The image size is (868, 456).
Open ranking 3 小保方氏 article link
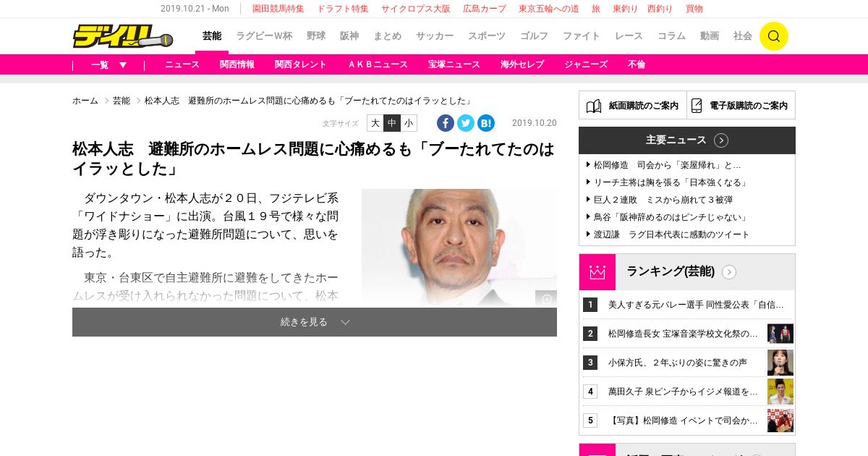click(678, 363)
